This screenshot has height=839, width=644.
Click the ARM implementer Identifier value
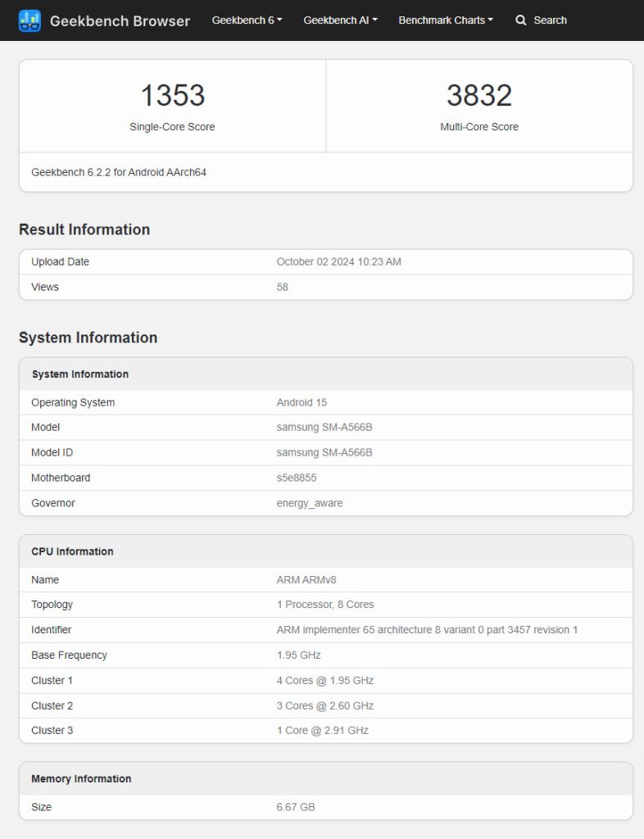(x=427, y=629)
